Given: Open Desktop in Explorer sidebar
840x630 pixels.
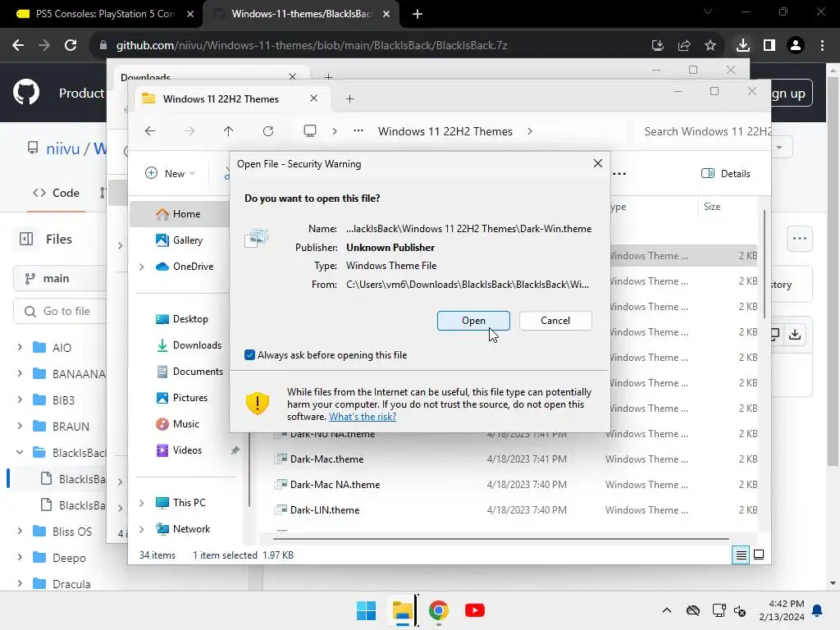Looking at the screenshot, I should click(x=181, y=319).
